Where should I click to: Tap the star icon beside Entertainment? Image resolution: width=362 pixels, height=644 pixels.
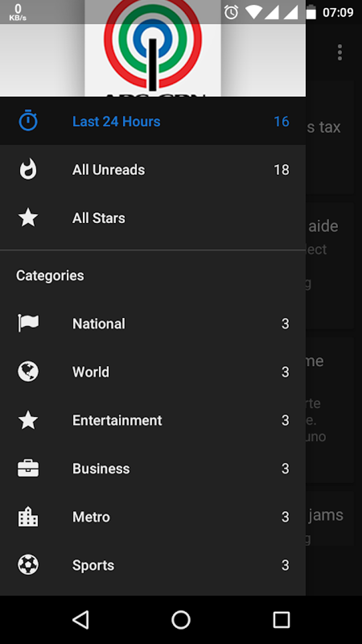(x=28, y=420)
